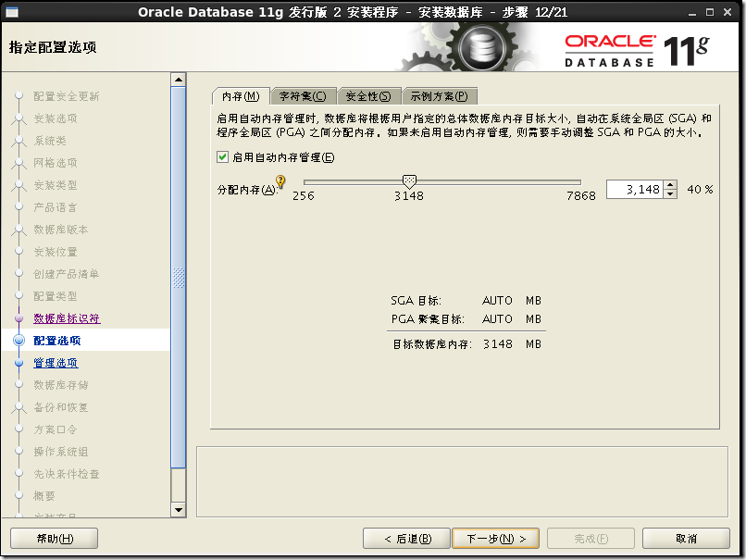The image size is (746, 560).
Task: Go back with 后退(B) button
Action: coord(406,539)
